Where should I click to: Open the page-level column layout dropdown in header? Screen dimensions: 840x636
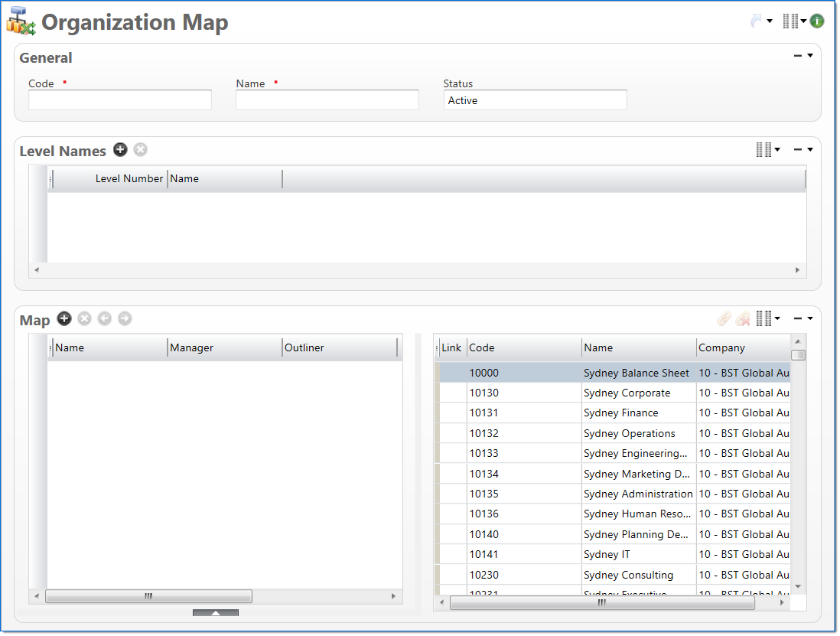[794, 21]
